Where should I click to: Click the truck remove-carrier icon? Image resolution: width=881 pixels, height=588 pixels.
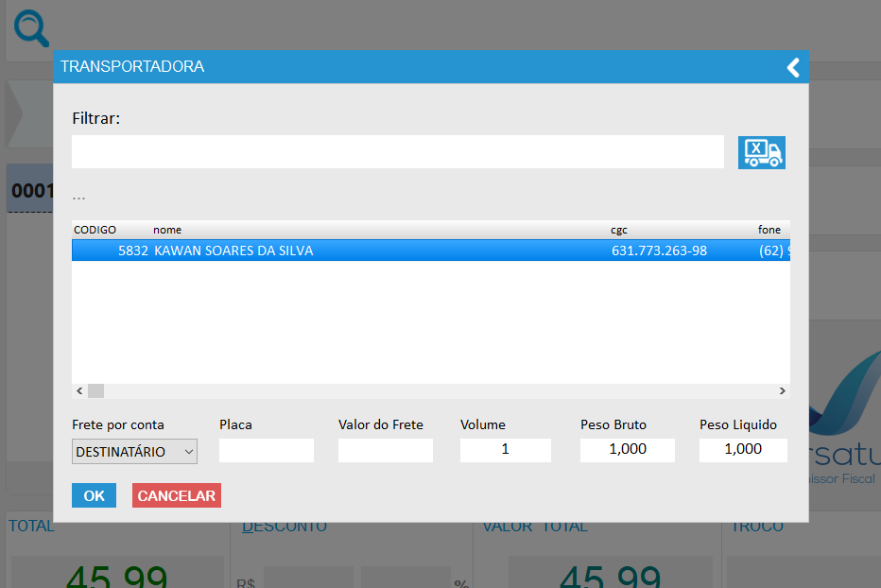761,152
